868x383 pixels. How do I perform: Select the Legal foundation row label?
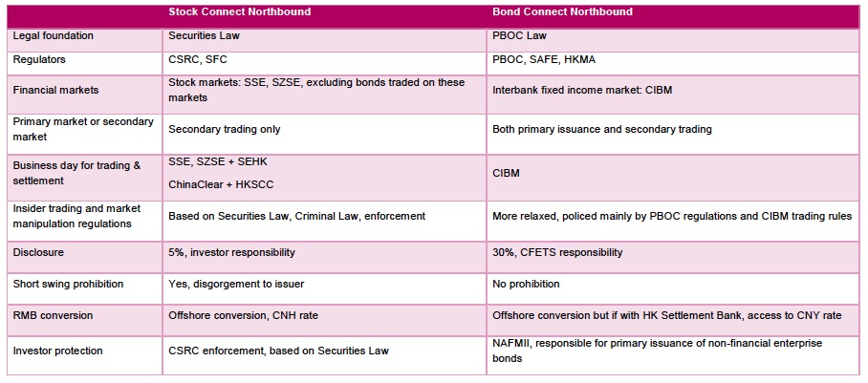54,36
